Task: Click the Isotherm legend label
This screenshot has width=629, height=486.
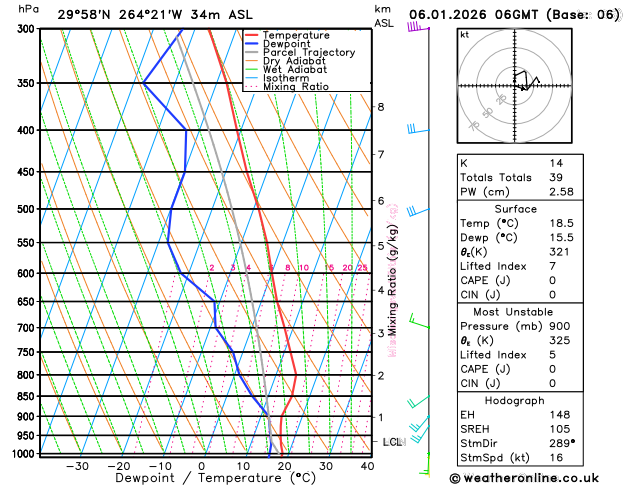Action: [x=286, y=78]
